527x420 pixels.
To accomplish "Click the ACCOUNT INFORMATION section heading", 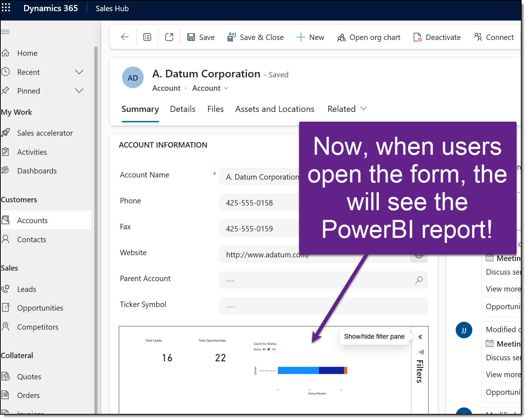I will (x=163, y=145).
